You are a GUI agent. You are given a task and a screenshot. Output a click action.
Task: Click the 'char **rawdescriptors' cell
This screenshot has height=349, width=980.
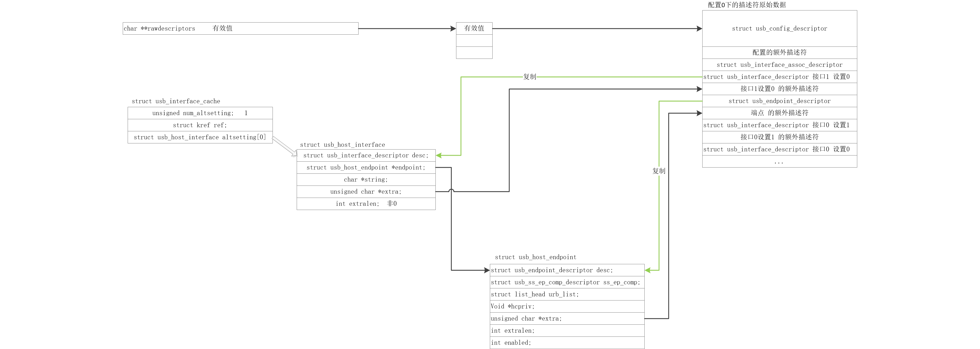(240, 28)
